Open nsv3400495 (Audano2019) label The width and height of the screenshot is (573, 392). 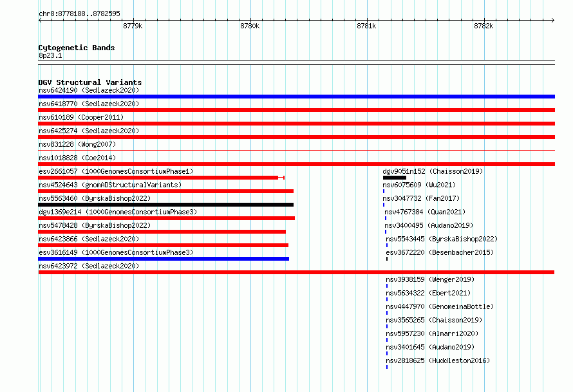coord(429,225)
